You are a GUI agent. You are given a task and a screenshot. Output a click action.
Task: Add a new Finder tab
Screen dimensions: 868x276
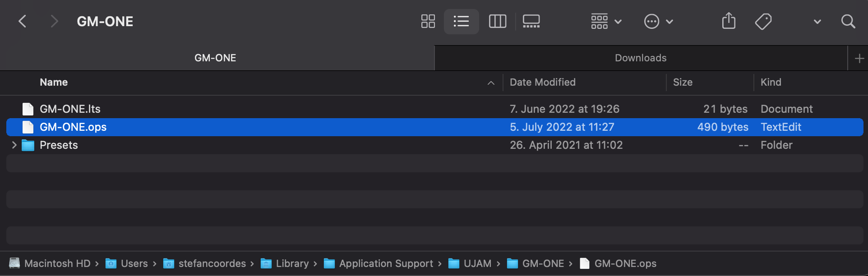859,58
